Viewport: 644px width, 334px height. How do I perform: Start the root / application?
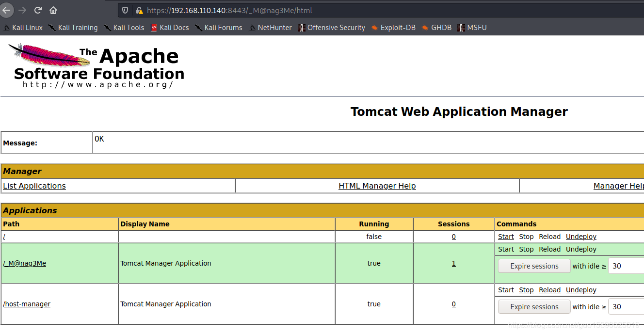click(x=506, y=237)
